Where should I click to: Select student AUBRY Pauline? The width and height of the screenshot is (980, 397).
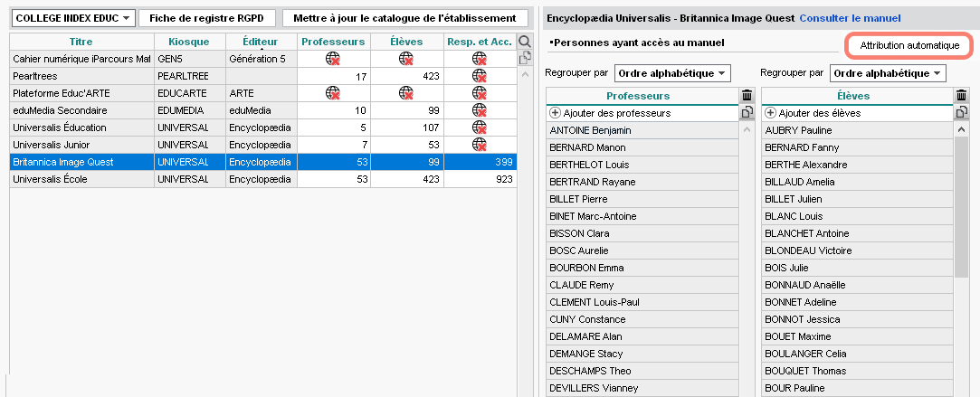pos(857,130)
